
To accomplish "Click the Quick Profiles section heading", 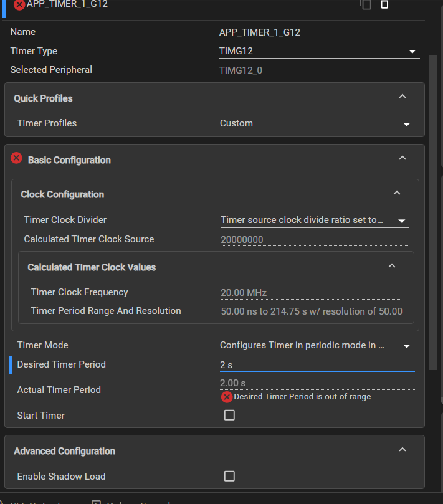I will (43, 98).
